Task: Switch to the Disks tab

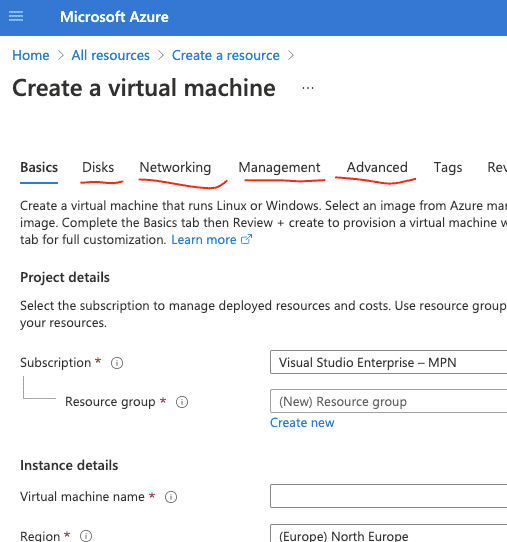Action: pyautogui.click(x=98, y=168)
